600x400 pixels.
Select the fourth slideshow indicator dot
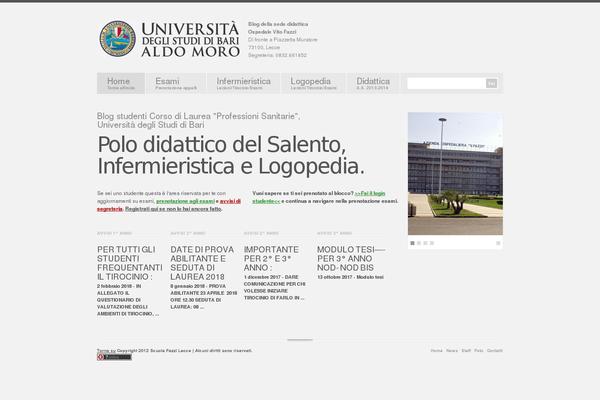pyautogui.click(x=432, y=243)
